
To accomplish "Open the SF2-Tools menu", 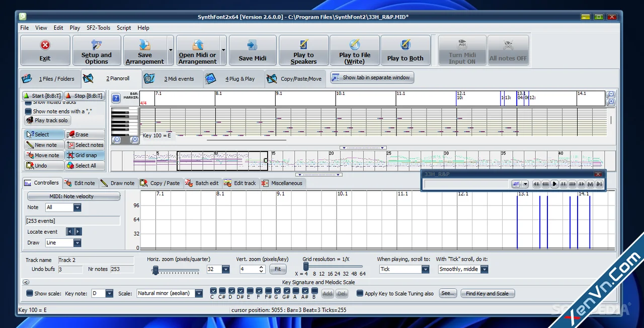I will tap(98, 28).
